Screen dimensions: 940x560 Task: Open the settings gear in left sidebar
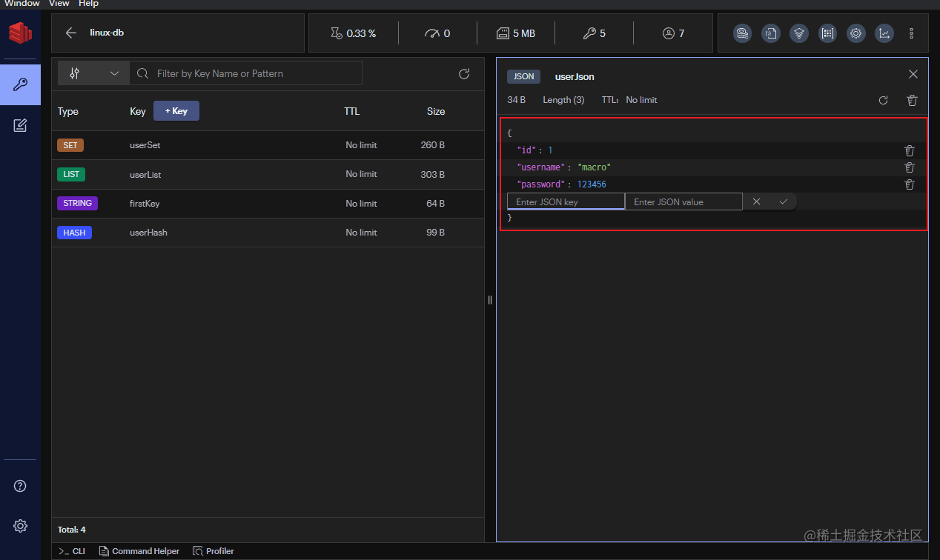20,526
